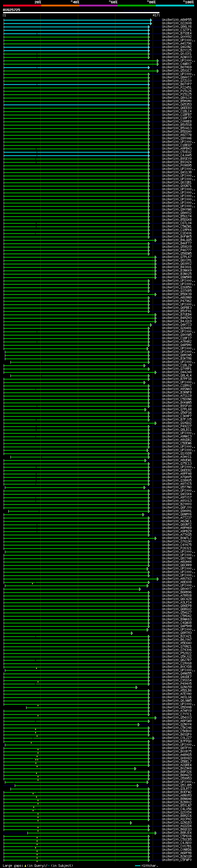Click the orange ~40% identity color bar

click(x=60, y=6)
